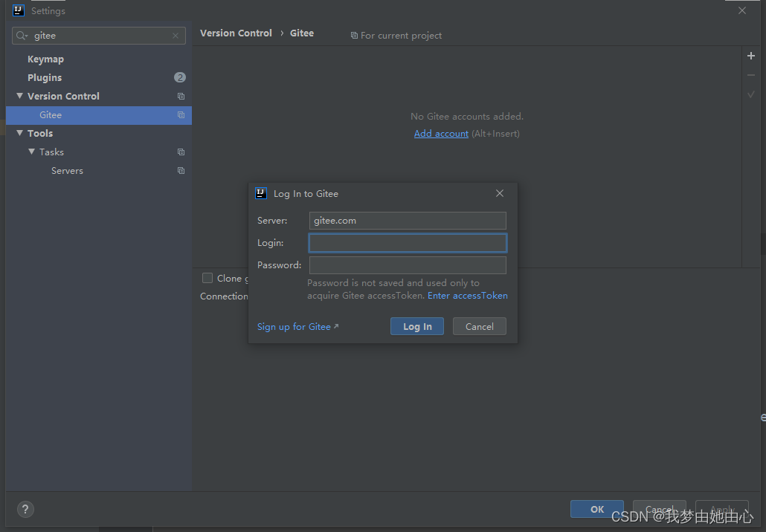Cancel the Log In to Gitee dialog
766x532 pixels.
coord(479,326)
